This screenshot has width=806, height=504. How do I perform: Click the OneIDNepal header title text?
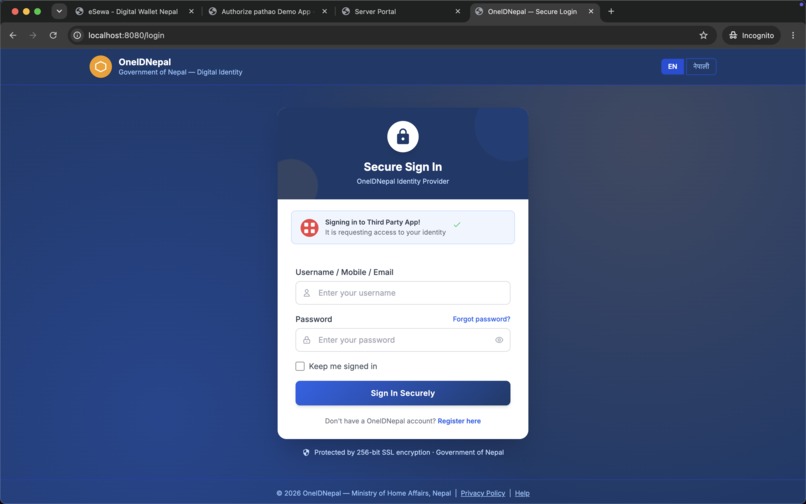click(144, 62)
